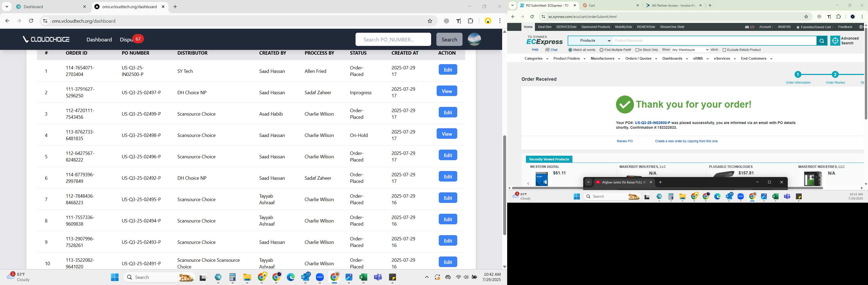Open the Products search category dropdown
868x285 pixels.
[x=590, y=41]
